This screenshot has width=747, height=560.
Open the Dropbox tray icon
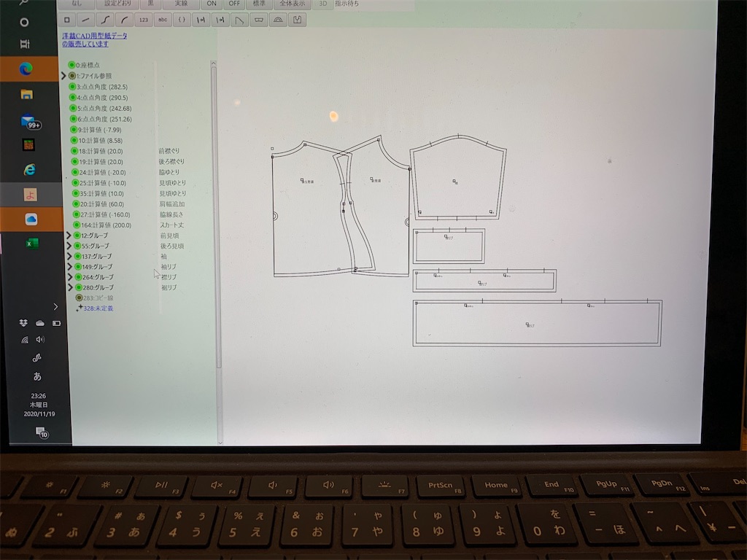[23, 323]
